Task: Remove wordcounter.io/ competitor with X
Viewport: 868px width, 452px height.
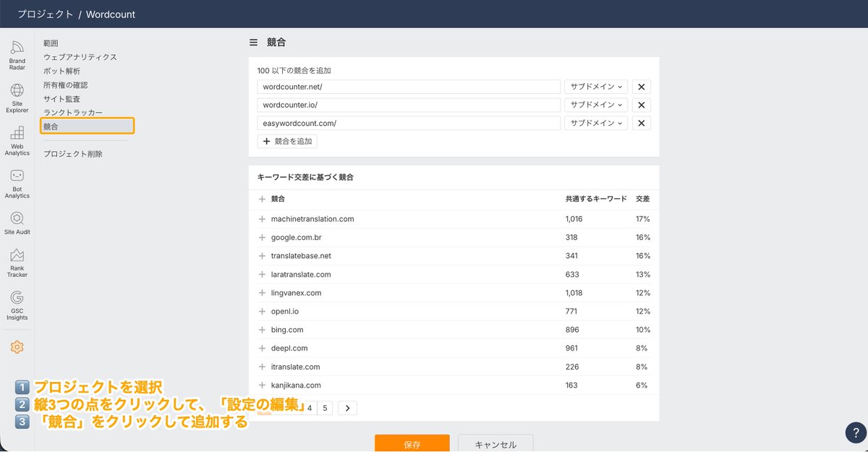Action: pos(641,105)
